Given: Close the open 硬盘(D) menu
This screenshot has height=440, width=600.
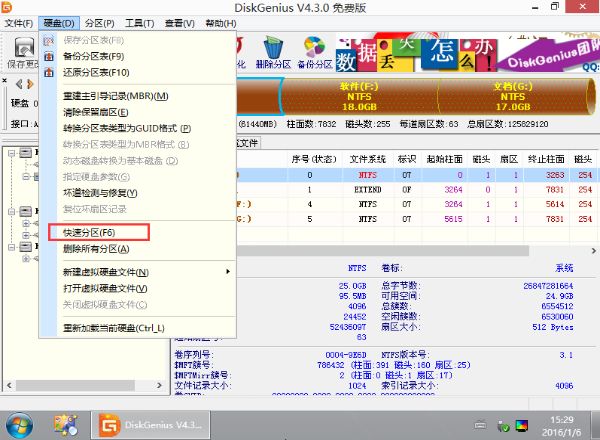Looking at the screenshot, I should 59,23.
